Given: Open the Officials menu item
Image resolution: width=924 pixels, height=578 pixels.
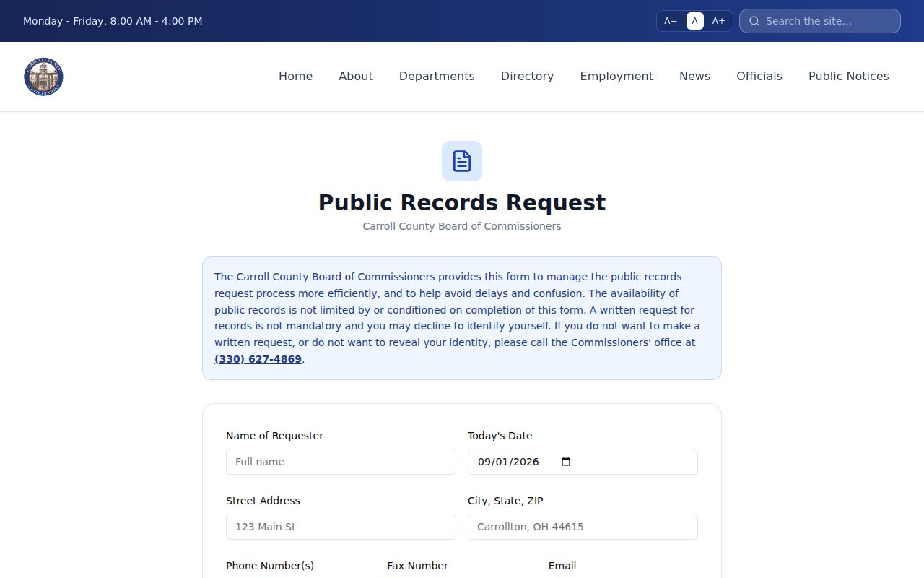Looking at the screenshot, I should 759,77.
